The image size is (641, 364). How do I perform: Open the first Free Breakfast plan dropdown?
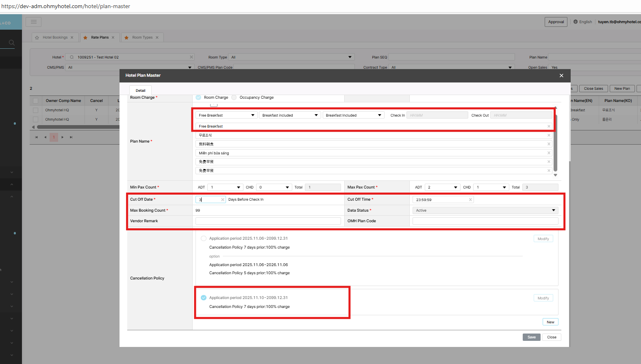226,115
